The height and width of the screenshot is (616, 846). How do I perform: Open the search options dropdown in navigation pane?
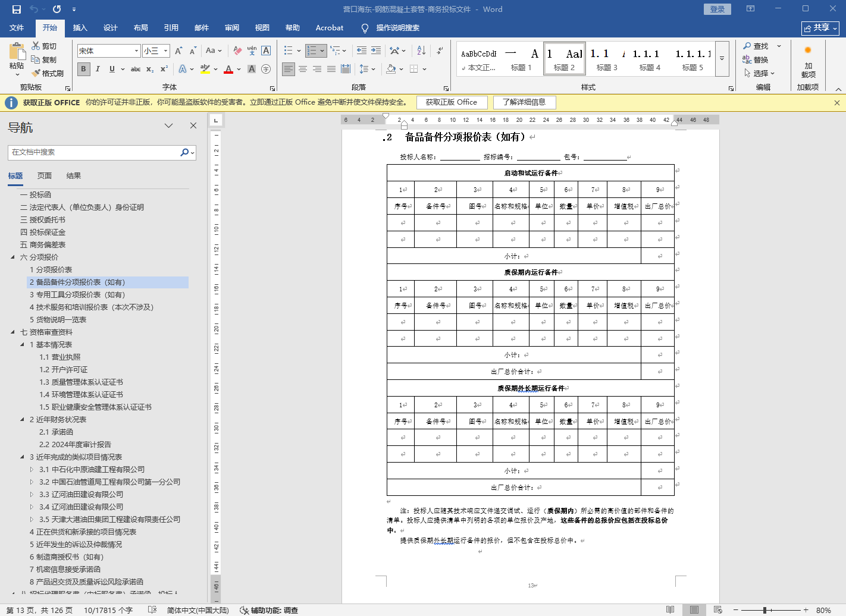pos(193,152)
